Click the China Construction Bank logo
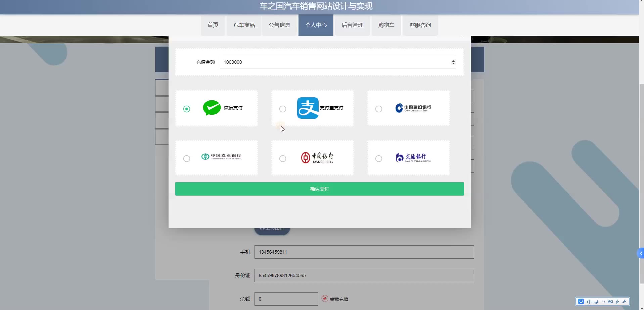The image size is (644, 310). click(413, 108)
